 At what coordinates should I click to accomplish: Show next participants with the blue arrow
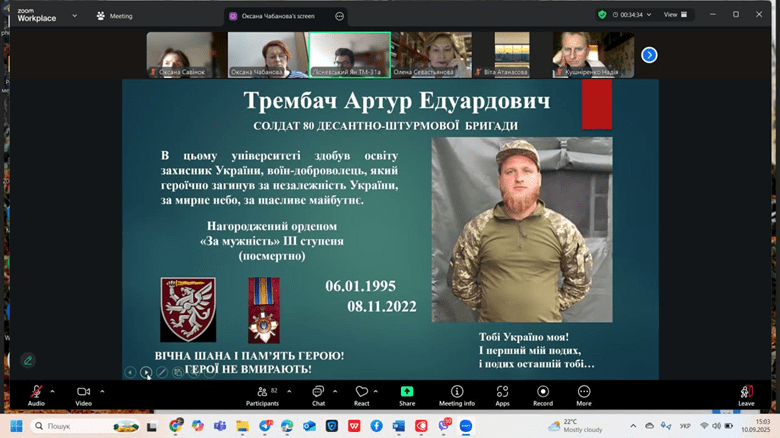pos(649,55)
